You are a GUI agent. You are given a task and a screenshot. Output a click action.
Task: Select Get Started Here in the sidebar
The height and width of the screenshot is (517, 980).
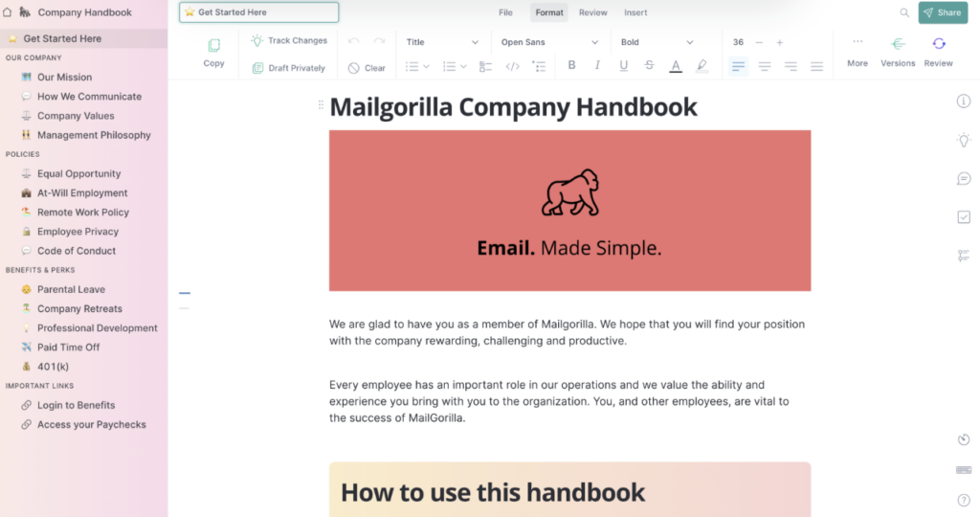pos(84,38)
